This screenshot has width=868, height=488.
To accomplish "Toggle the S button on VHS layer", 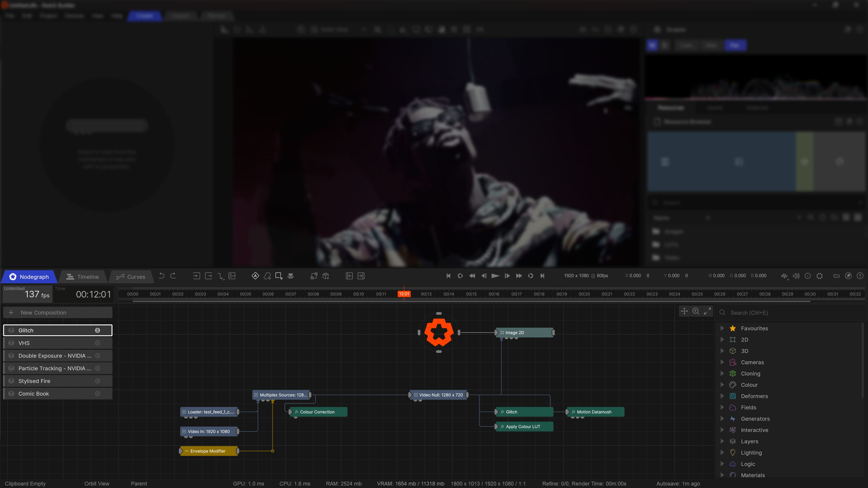I will 97,343.
